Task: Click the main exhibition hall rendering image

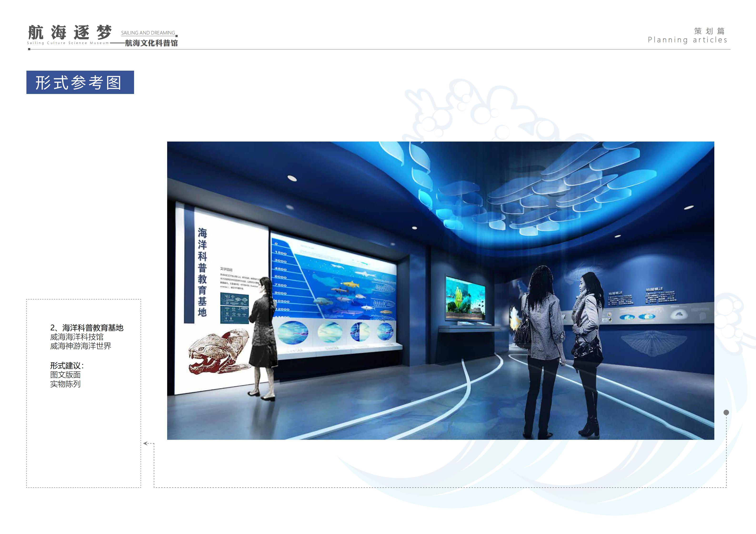Action: pyautogui.click(x=440, y=290)
